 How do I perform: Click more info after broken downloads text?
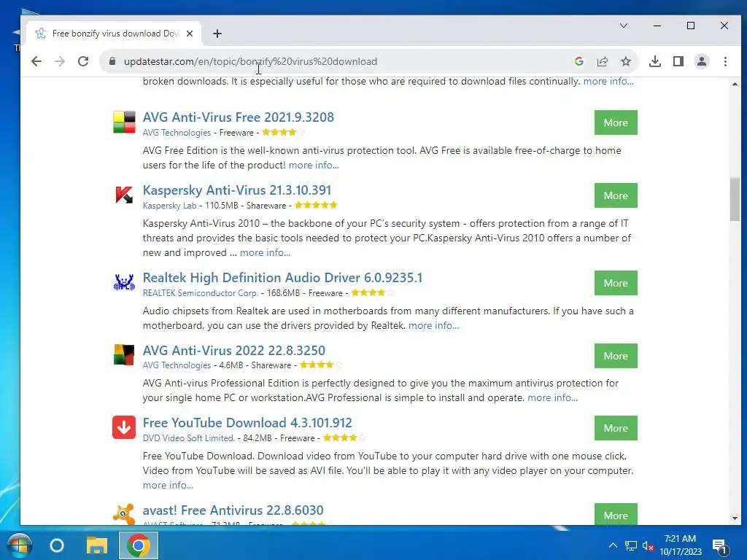coord(608,82)
